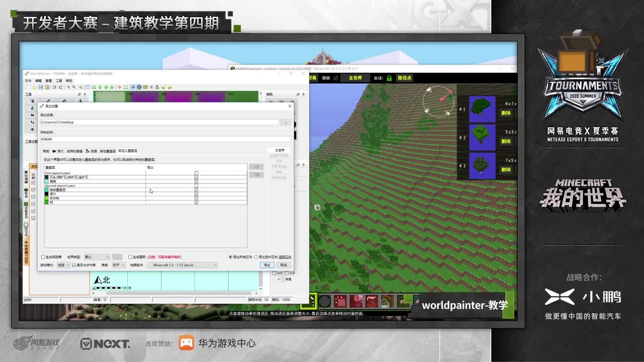Open the 游戏模式 dropdown
The image size is (644, 362).
pyautogui.click(x=63, y=265)
